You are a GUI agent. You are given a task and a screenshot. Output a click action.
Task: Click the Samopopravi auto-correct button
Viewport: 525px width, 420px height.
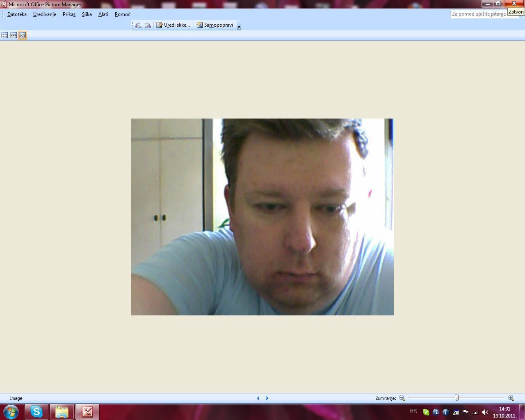click(215, 25)
